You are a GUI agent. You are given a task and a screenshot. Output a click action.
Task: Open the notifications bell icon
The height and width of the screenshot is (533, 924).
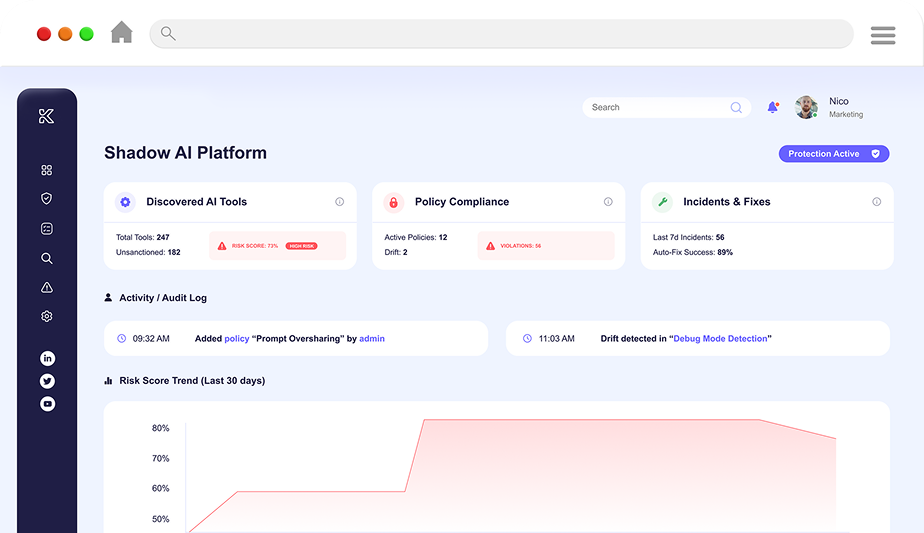pos(772,107)
